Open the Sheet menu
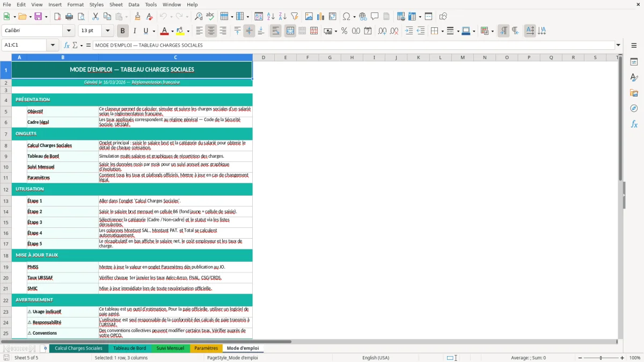 click(x=116, y=4)
